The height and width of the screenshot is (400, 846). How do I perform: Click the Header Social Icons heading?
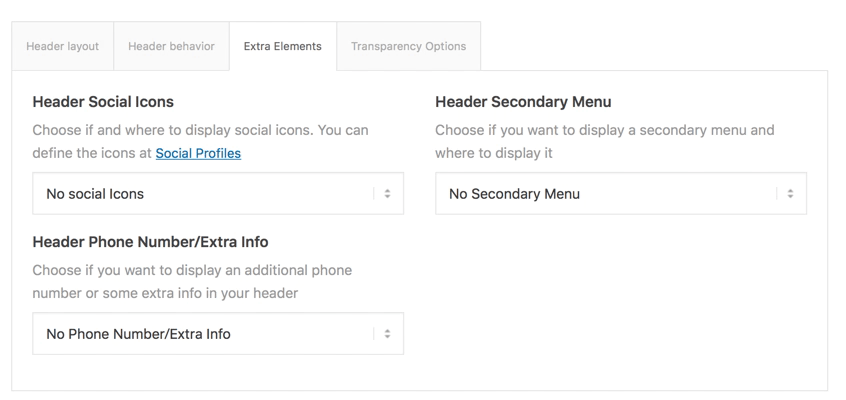click(x=103, y=102)
